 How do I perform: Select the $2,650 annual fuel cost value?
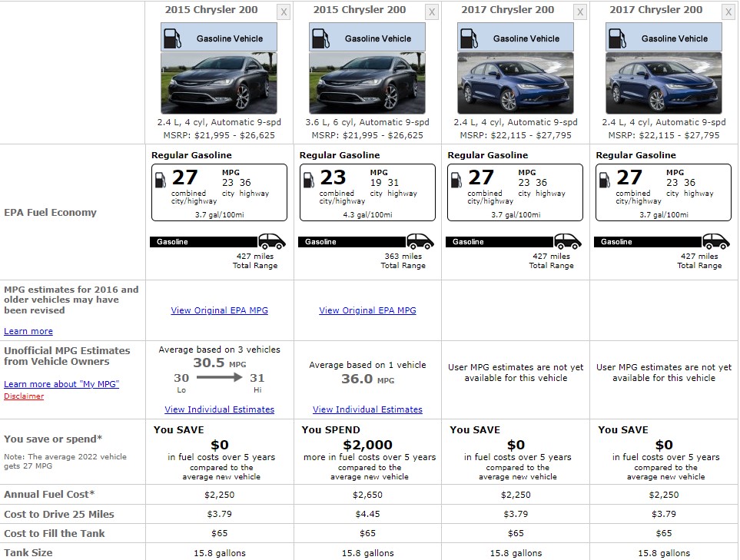point(367,495)
